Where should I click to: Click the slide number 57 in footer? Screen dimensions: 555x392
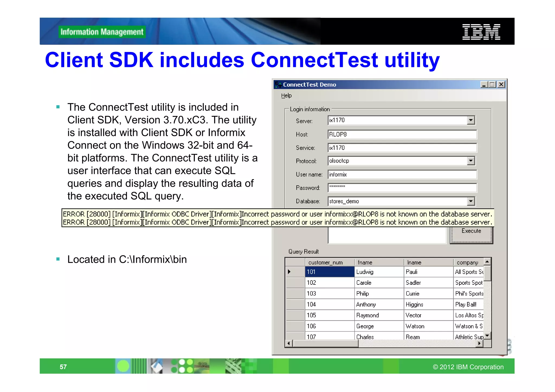63,367
